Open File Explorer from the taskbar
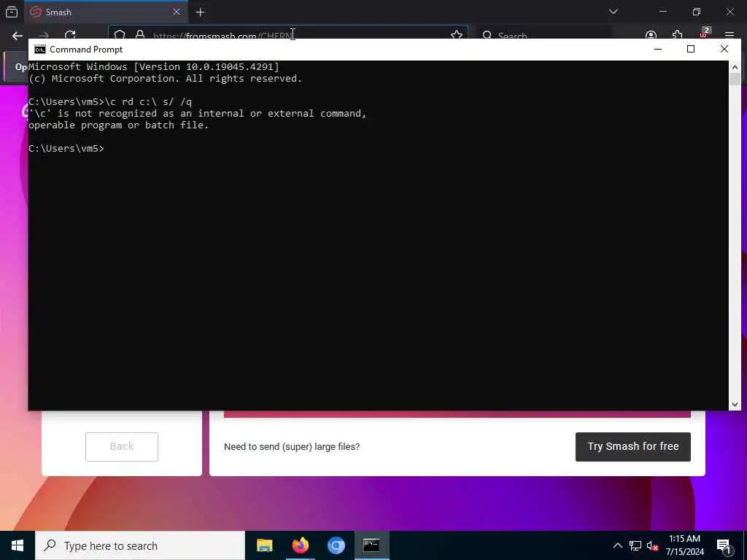Viewport: 747px width, 560px height. tap(264, 545)
